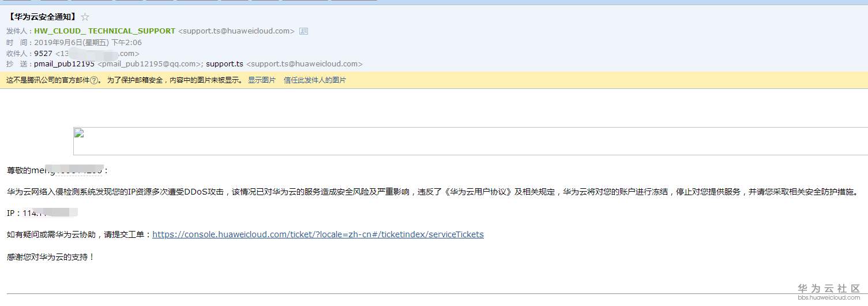
Task: Click 信任此发件人的图片 link
Action: click(315, 80)
